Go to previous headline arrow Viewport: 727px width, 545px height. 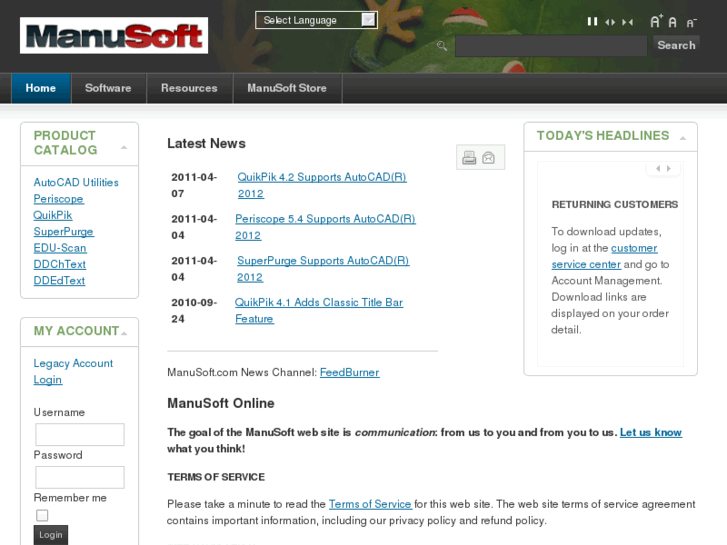tap(658, 168)
